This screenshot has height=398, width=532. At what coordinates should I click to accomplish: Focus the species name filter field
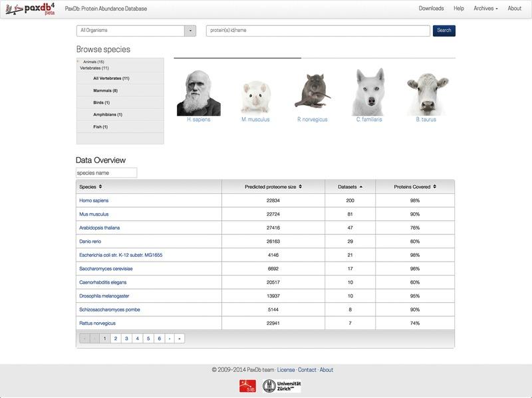point(106,172)
